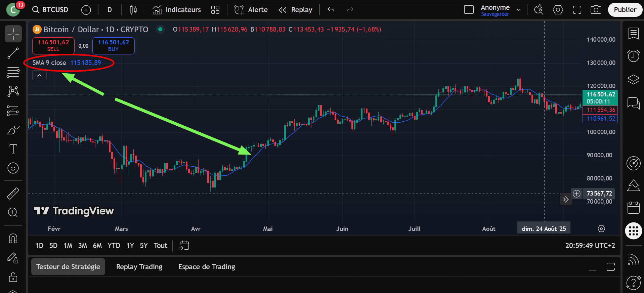Toggle the layout checkbox beside Anonyme

click(x=469, y=10)
